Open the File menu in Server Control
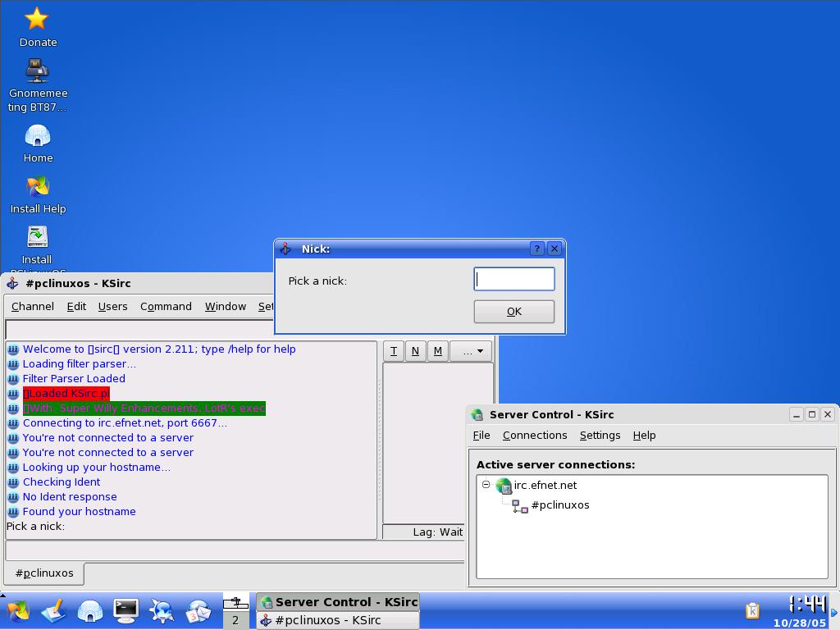This screenshot has height=630, width=840. tap(481, 436)
